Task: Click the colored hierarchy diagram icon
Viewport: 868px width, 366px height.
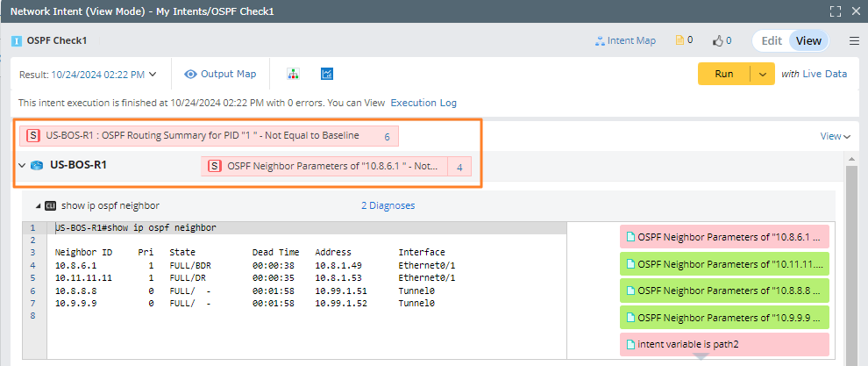Action: (x=294, y=74)
